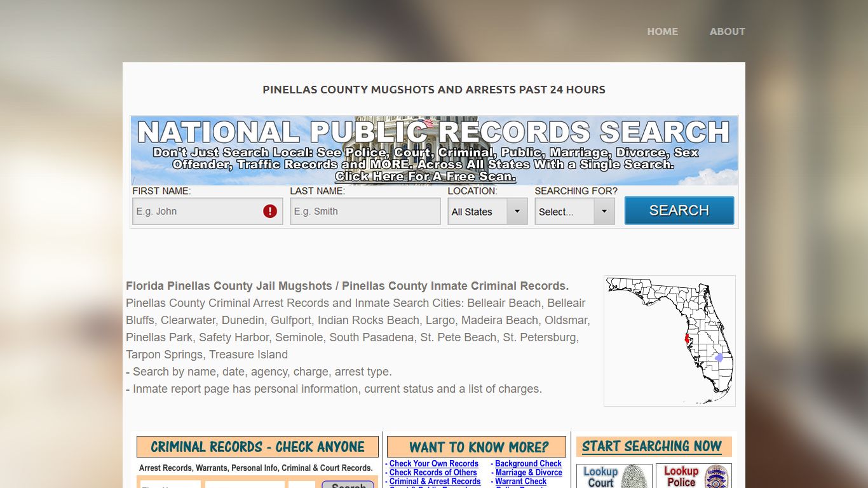Expand the Searching For select dropdown
The width and height of the screenshot is (868, 488).
point(574,212)
